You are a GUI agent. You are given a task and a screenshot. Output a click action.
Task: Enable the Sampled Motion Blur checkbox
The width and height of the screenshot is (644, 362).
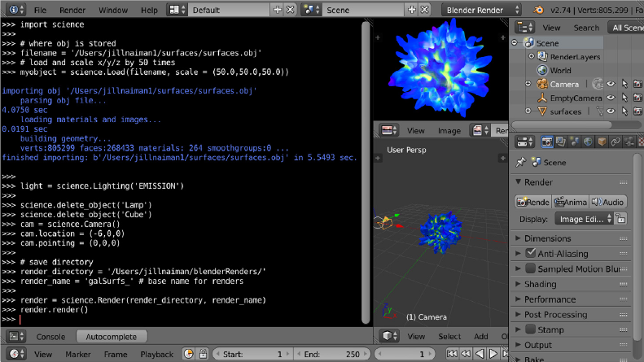click(530, 268)
